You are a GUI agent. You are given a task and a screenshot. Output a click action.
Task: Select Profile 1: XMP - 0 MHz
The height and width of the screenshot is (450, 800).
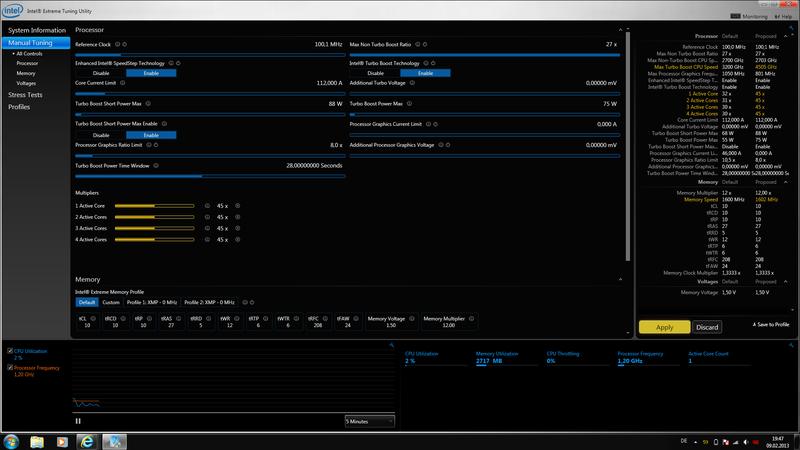(x=152, y=302)
